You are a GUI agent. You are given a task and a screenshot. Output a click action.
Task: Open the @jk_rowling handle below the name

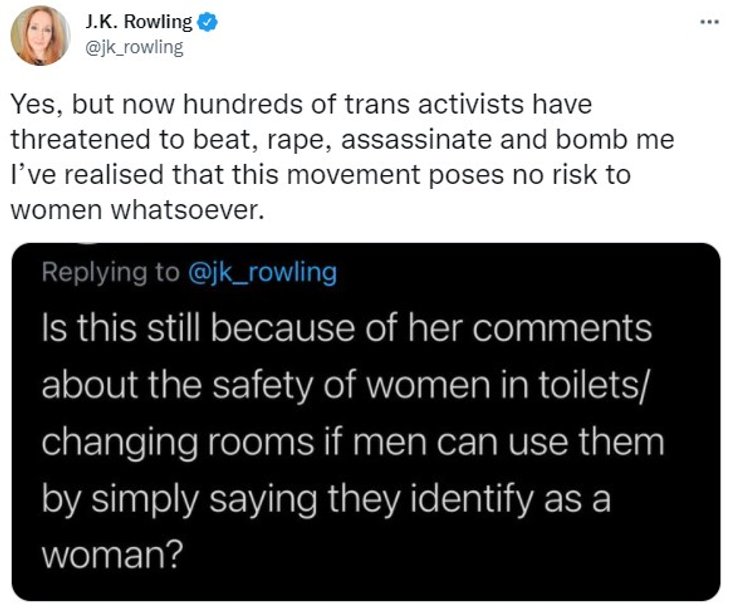click(128, 46)
